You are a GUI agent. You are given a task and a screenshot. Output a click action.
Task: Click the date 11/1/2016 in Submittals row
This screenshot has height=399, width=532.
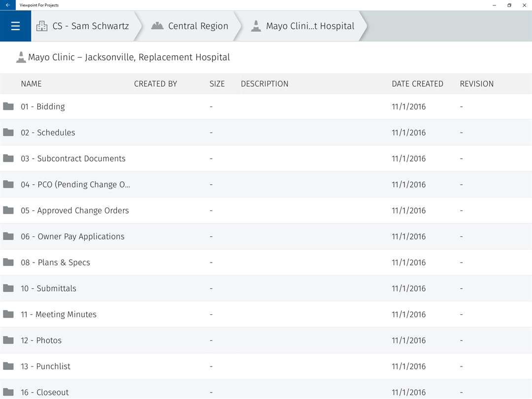point(408,288)
